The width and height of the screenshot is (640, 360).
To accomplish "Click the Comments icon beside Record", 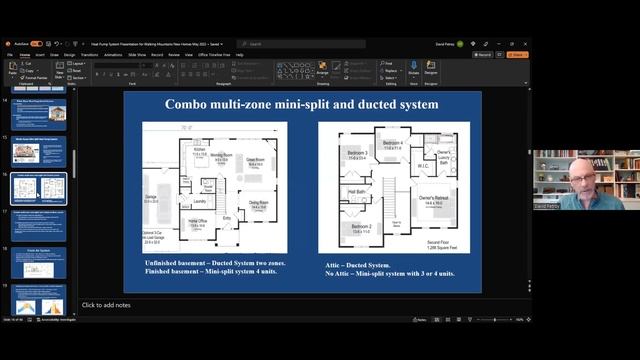I will click(x=500, y=55).
